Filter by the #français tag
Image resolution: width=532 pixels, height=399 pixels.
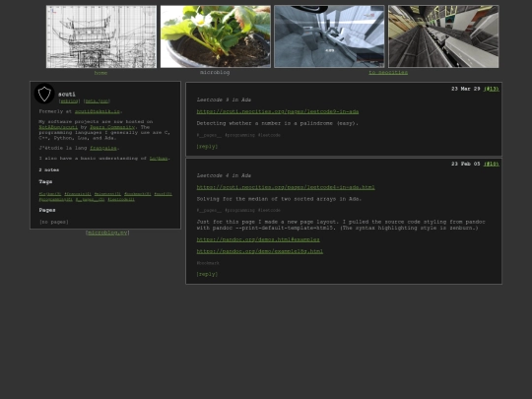(x=78, y=194)
